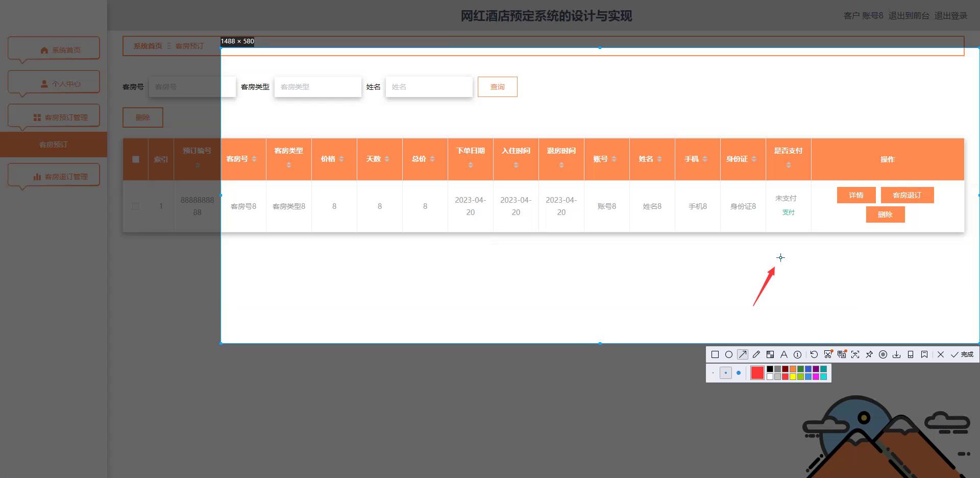Pick the white color swatch

770,376
